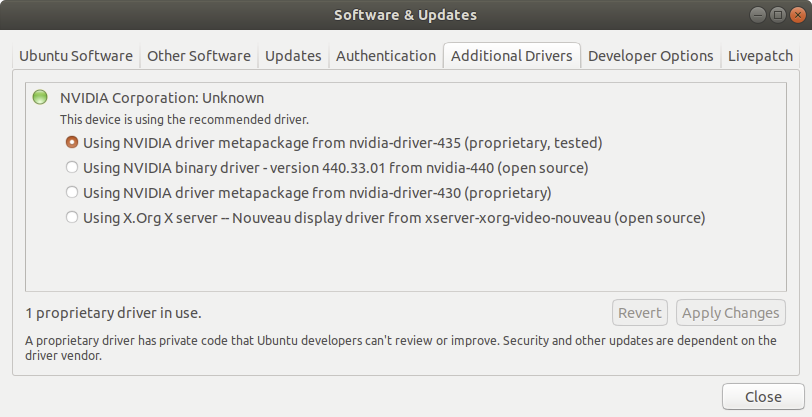812x417 pixels.
Task: Go to the Updates tab
Action: [x=293, y=56]
